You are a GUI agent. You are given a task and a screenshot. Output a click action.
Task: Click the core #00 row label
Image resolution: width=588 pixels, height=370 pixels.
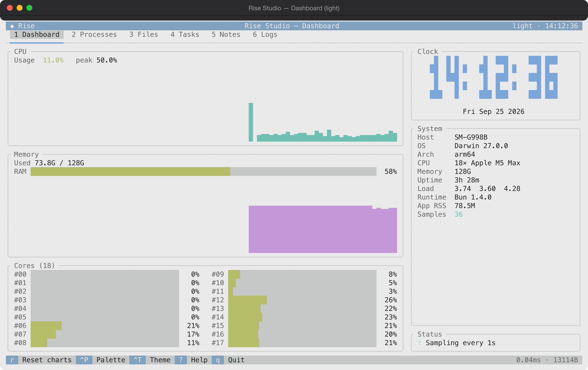click(20, 274)
